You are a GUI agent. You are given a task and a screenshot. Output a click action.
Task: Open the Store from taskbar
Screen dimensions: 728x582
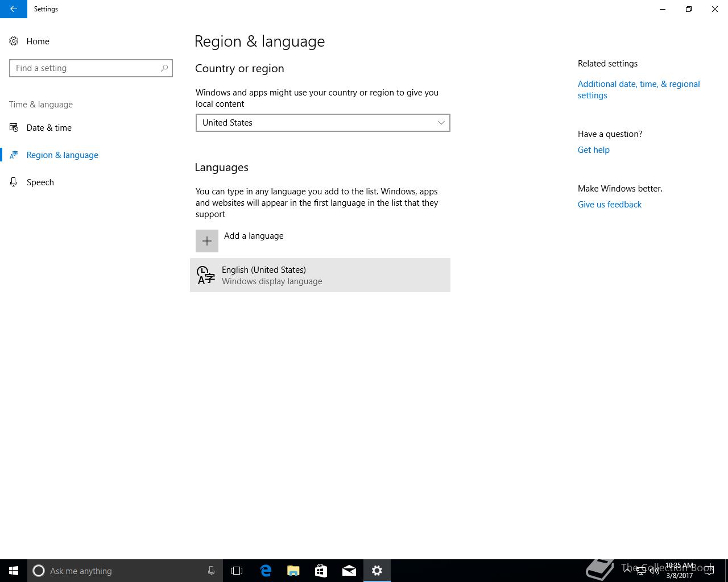click(321, 571)
